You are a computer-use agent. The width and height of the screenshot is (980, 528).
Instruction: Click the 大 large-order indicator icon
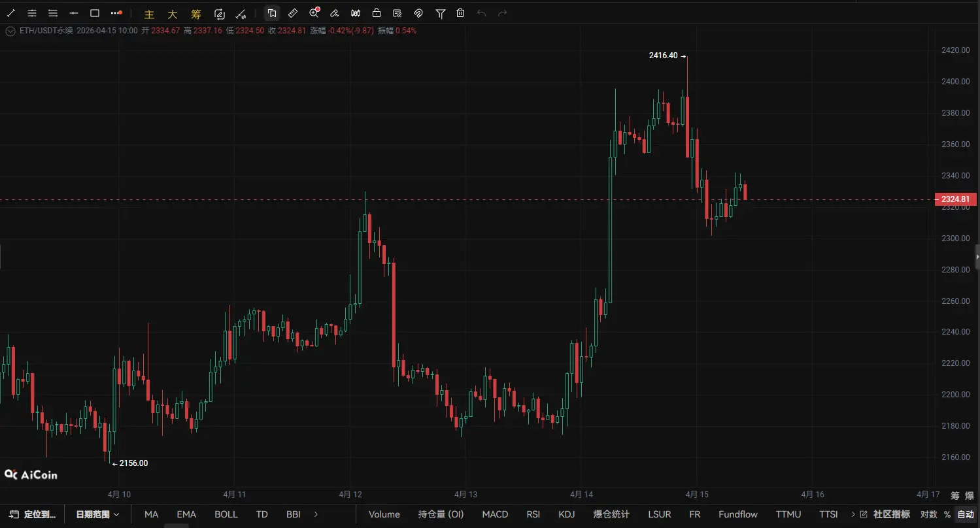(x=173, y=14)
